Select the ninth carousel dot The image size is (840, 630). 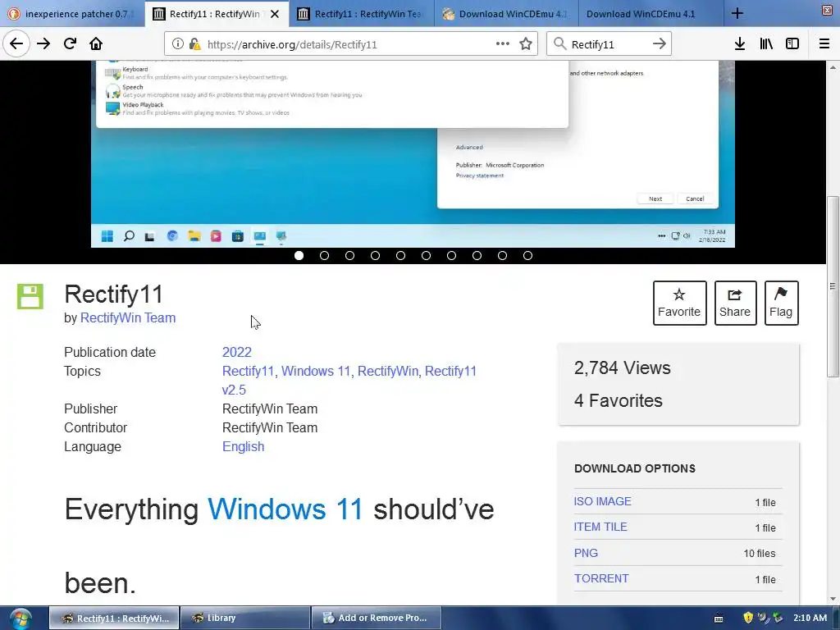point(503,256)
